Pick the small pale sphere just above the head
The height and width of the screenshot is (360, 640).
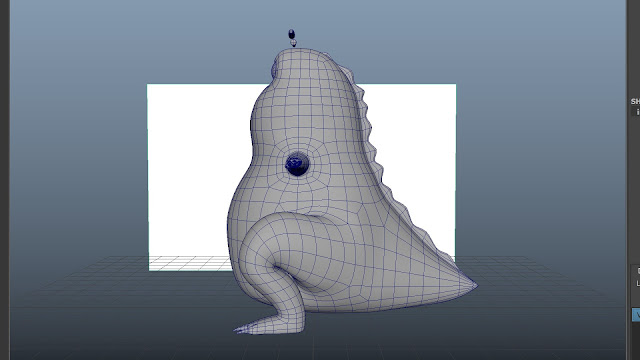tap(293, 43)
